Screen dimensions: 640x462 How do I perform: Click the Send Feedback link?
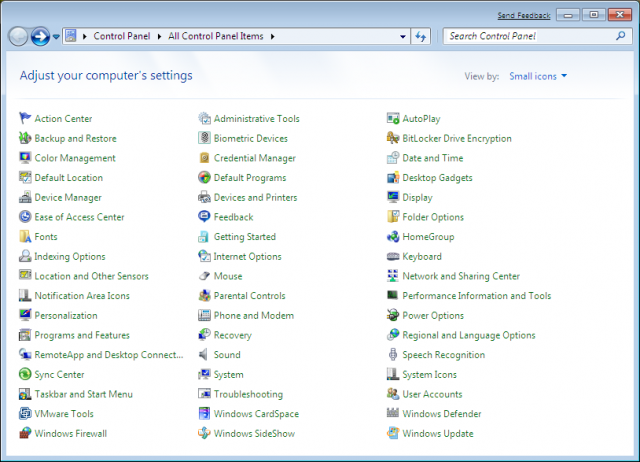tap(524, 16)
